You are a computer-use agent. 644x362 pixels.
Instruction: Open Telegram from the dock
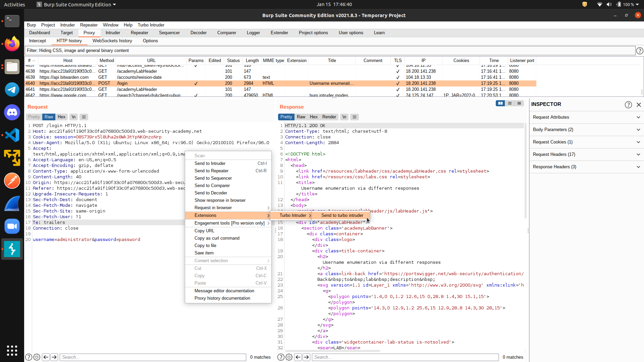12,89
